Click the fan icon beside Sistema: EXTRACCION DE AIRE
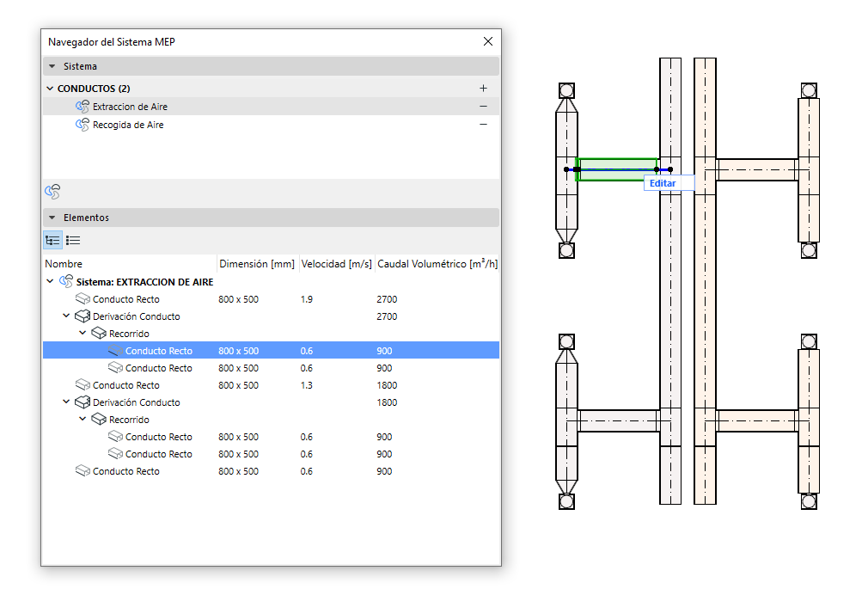The image size is (868, 589). click(x=66, y=282)
